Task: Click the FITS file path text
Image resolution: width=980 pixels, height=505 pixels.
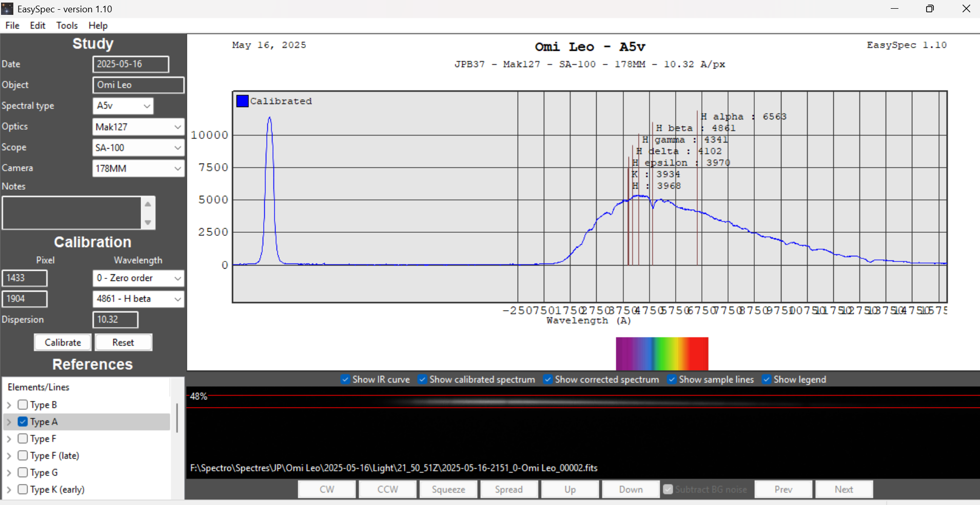Action: coord(394,468)
